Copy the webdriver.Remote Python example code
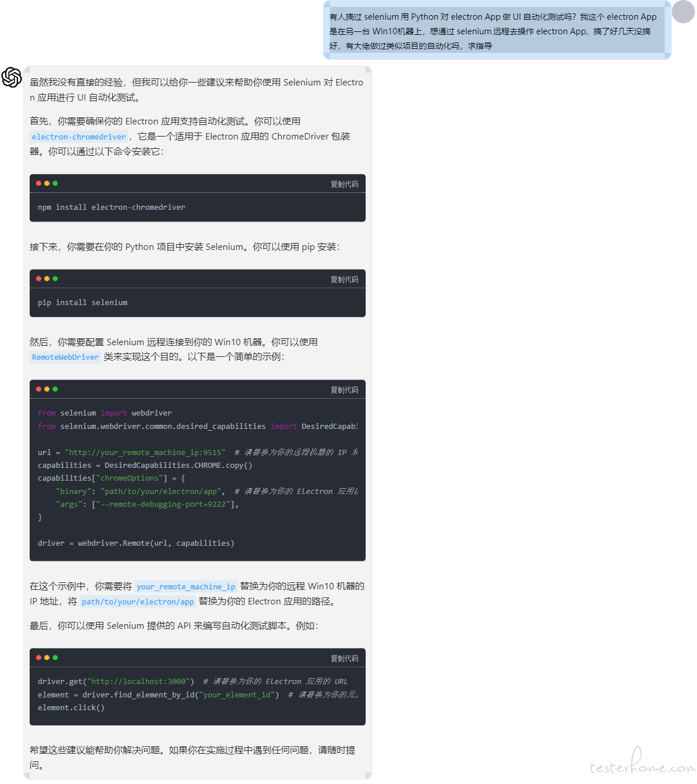The height and width of the screenshot is (784, 697). pyautogui.click(x=344, y=390)
